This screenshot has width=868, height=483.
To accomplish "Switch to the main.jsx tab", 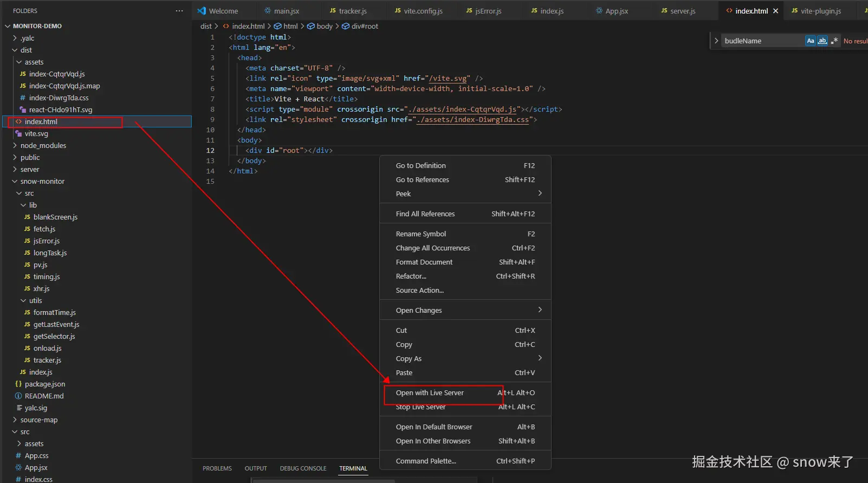I will point(287,11).
